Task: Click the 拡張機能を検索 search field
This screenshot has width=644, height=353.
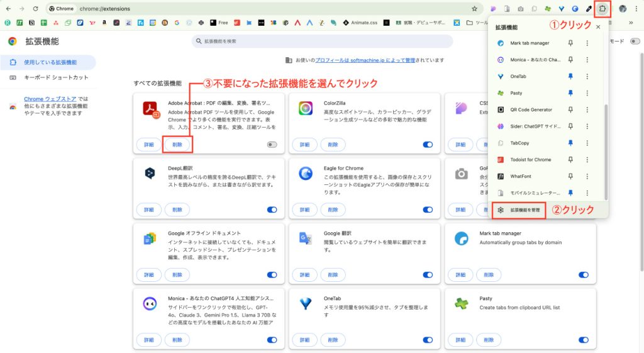Action: [322, 41]
